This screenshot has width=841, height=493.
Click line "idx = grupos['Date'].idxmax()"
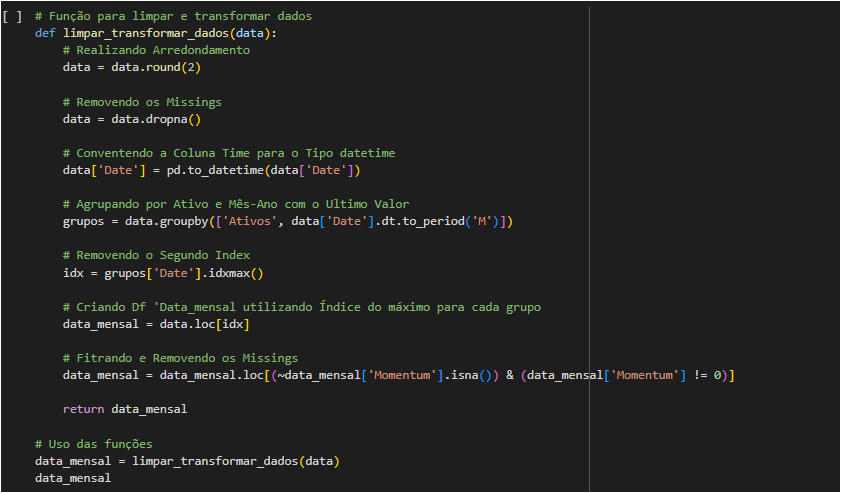click(163, 273)
